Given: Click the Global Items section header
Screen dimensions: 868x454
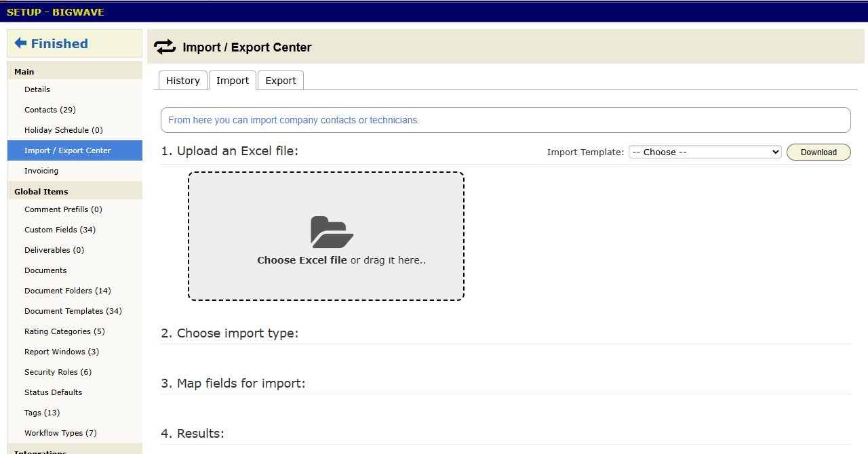Looking at the screenshot, I should coord(75,191).
